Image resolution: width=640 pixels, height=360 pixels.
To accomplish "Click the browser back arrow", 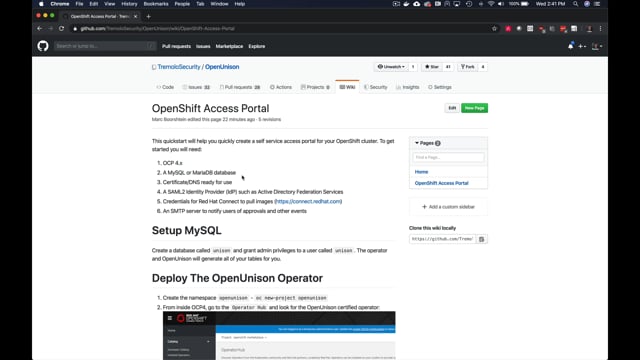I will coord(40,29).
